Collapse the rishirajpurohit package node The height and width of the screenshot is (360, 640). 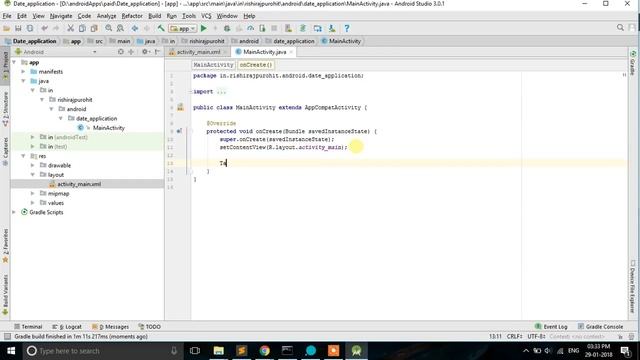point(42,100)
